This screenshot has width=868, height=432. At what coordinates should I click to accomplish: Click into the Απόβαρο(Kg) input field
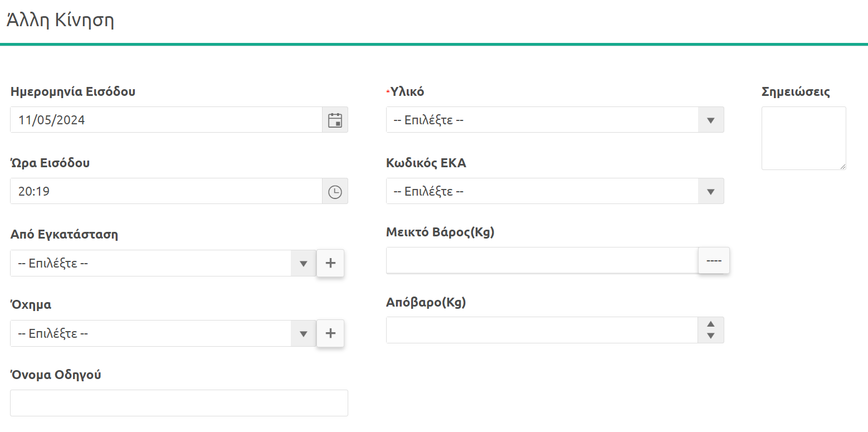[x=542, y=330]
